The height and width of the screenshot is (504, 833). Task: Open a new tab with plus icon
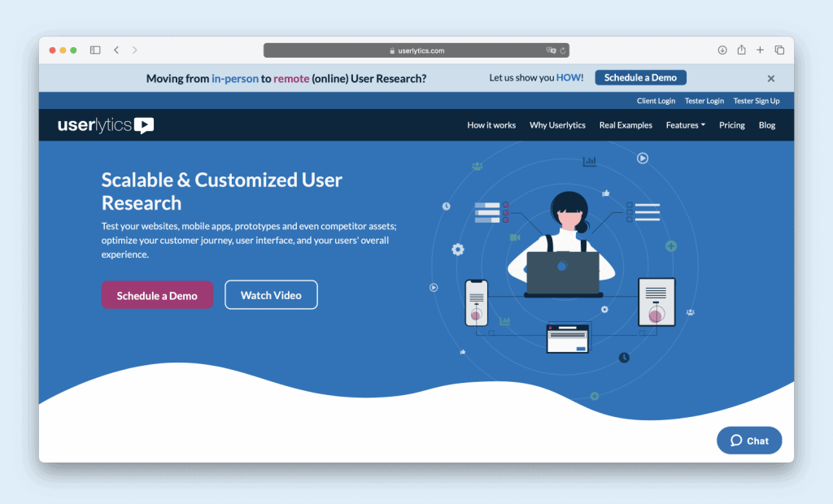click(761, 50)
